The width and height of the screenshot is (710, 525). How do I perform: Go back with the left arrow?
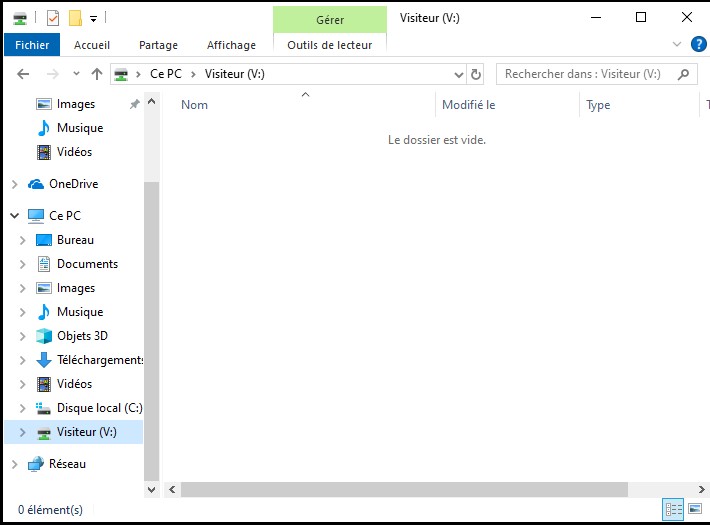pos(23,74)
